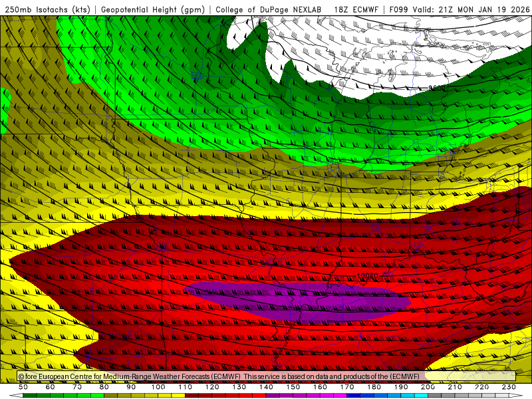Pick the bright yellow swatch left of 110
532x399 pixels.
[x=178, y=396]
